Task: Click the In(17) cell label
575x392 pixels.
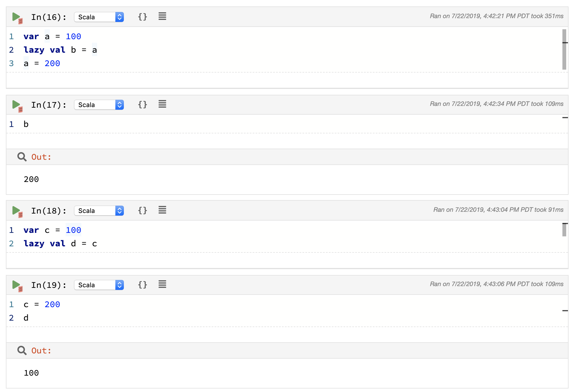Action: [x=49, y=105]
